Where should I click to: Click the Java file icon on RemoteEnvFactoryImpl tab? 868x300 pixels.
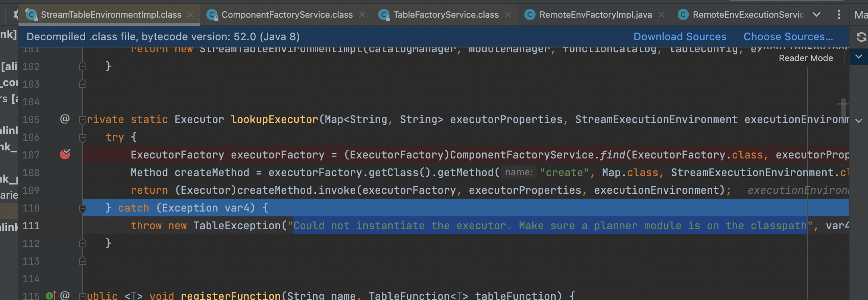point(530,15)
